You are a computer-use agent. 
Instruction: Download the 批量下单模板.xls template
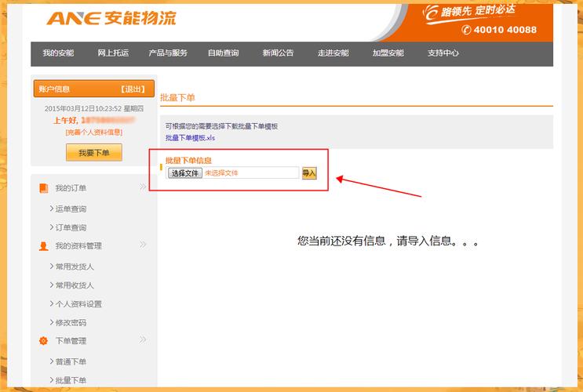[190, 138]
